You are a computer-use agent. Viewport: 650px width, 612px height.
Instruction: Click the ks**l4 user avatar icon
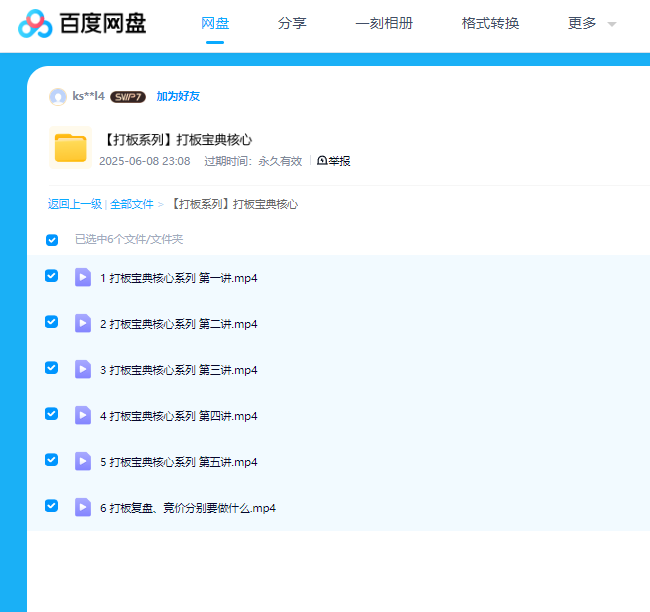pyautogui.click(x=58, y=97)
